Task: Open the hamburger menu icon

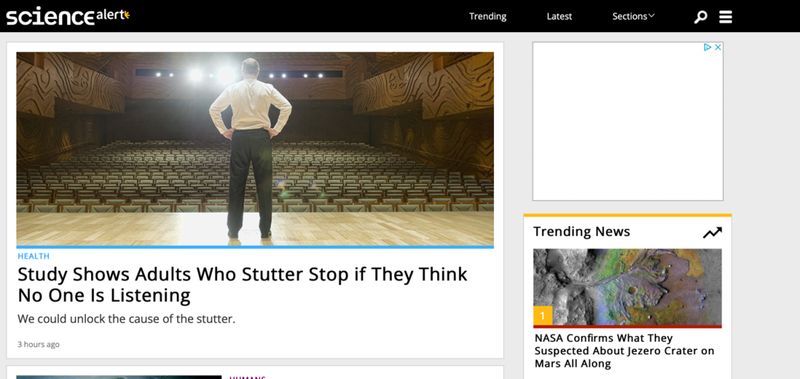Action: click(x=726, y=17)
